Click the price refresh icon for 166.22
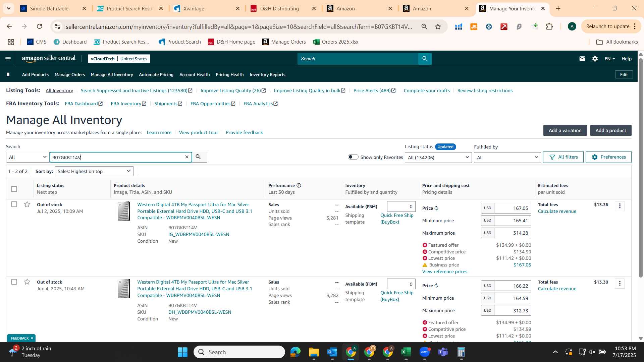Image resolution: width=644 pixels, height=362 pixels. point(436,286)
